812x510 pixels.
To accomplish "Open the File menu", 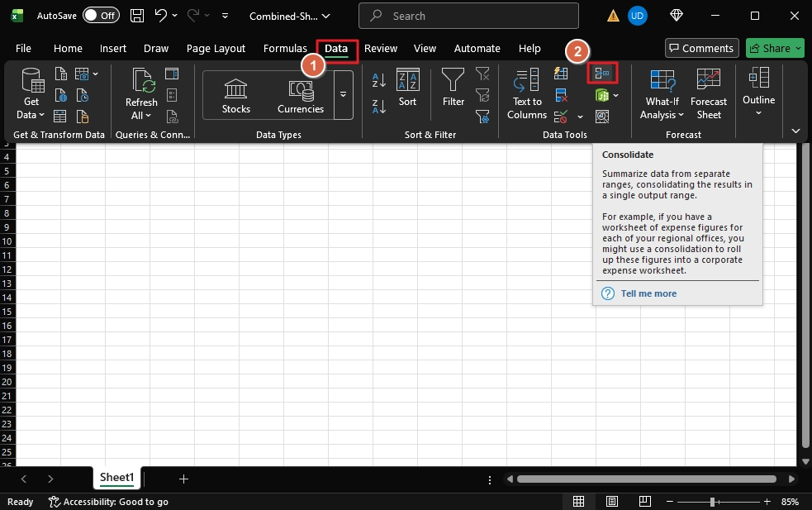I will click(23, 49).
